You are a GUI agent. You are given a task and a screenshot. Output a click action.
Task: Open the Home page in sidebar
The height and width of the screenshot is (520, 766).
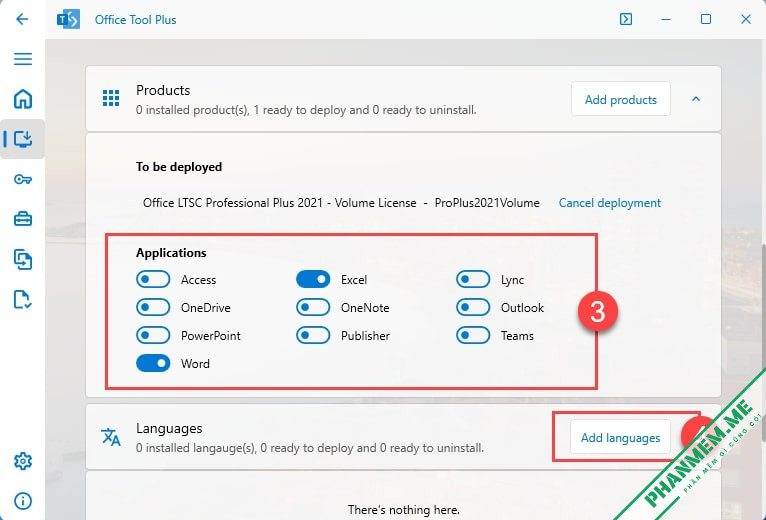click(23, 99)
